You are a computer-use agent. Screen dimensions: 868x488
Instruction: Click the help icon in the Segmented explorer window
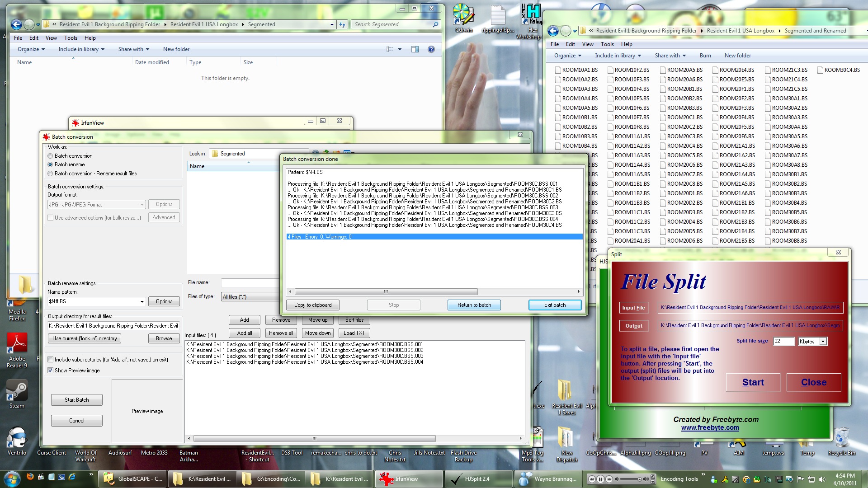click(x=431, y=49)
